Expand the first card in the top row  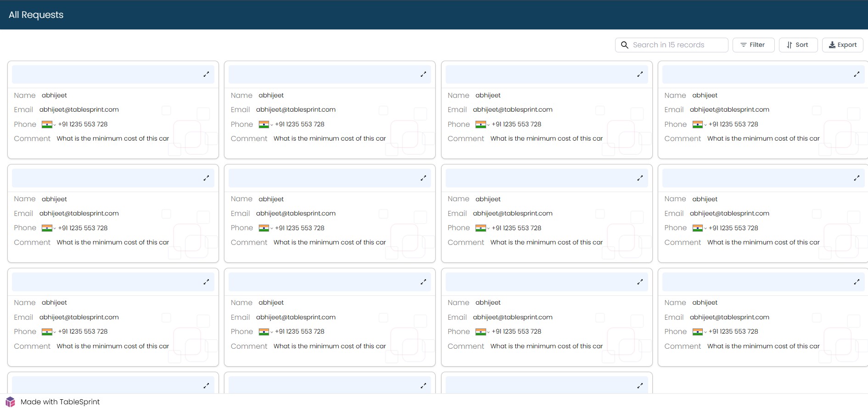point(206,74)
